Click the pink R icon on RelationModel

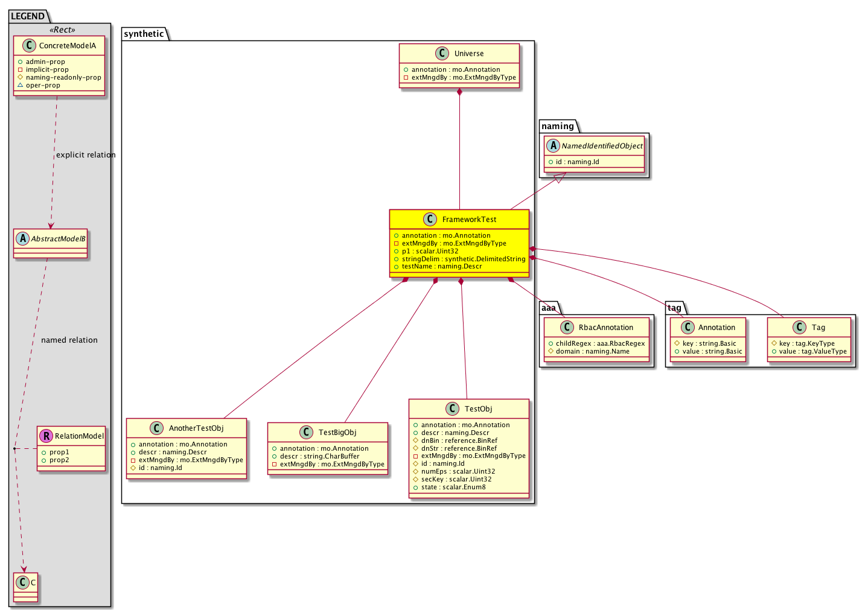(46, 436)
